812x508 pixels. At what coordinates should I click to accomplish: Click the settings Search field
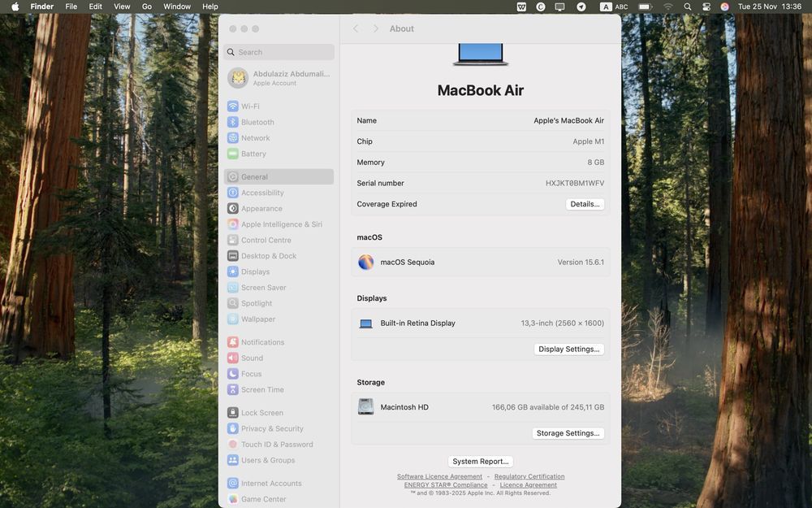click(279, 52)
